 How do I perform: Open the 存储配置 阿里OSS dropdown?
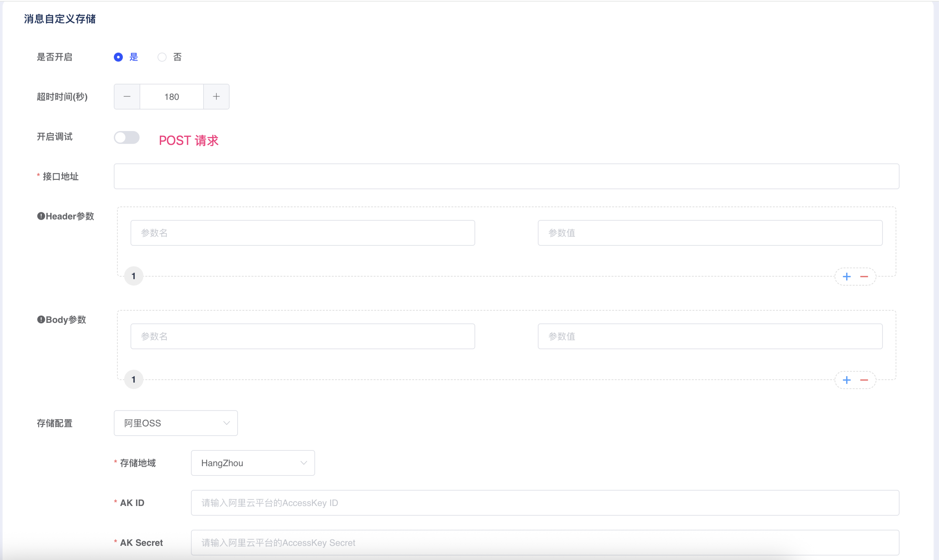point(176,423)
